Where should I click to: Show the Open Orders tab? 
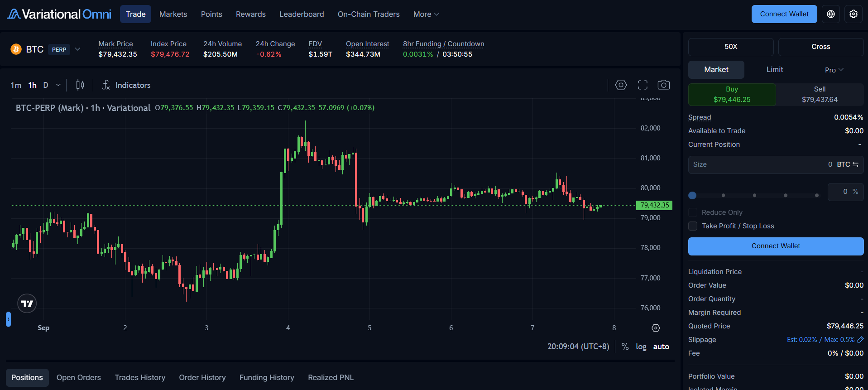79,377
